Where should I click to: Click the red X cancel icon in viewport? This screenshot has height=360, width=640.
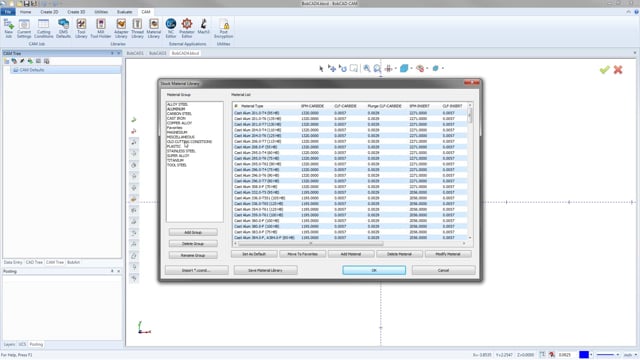point(618,69)
